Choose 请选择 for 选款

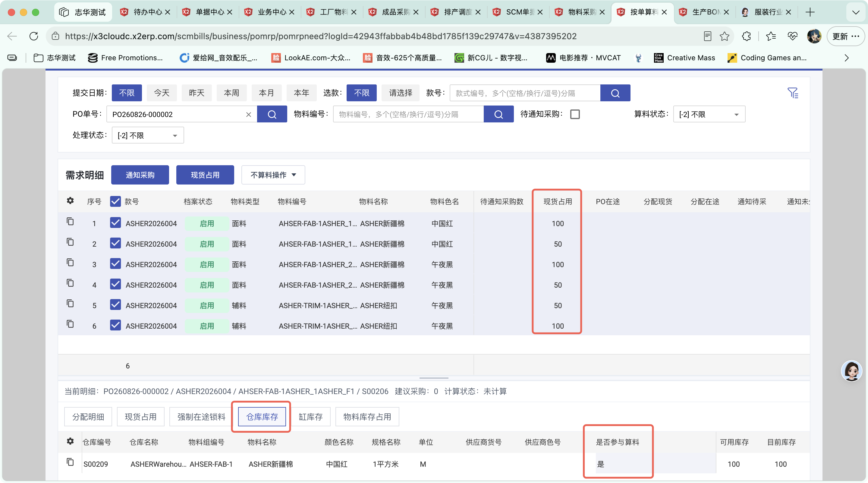[400, 93]
